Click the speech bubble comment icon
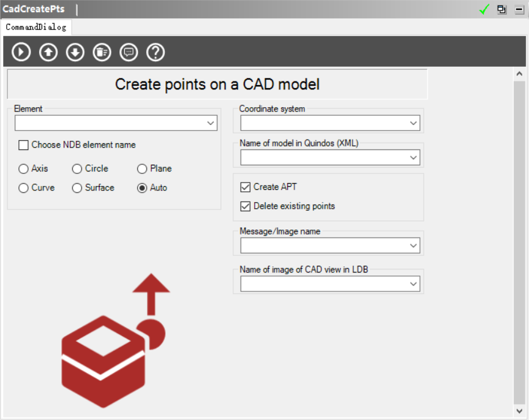The image size is (529, 420). tap(129, 52)
